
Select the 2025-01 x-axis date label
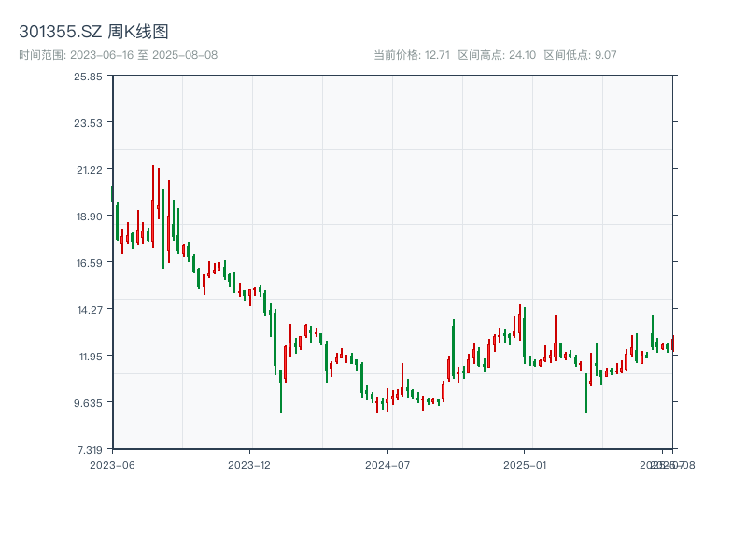[x=525, y=464]
